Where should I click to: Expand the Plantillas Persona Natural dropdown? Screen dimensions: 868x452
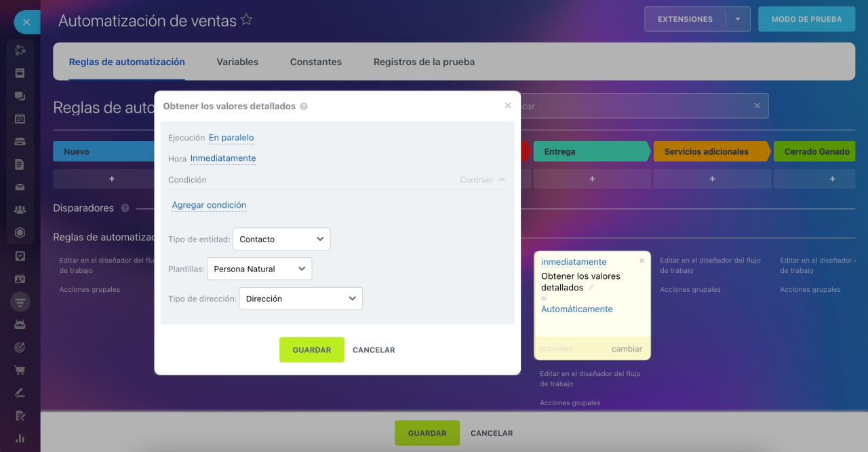[259, 269]
